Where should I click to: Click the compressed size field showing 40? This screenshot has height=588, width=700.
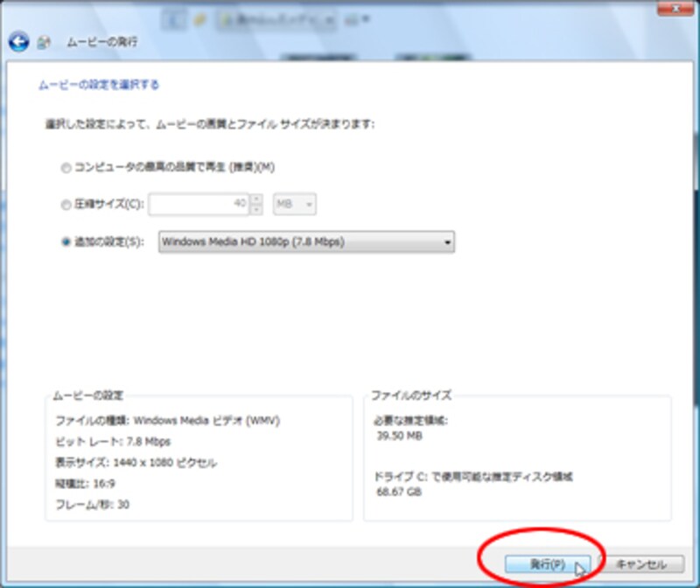click(199, 205)
